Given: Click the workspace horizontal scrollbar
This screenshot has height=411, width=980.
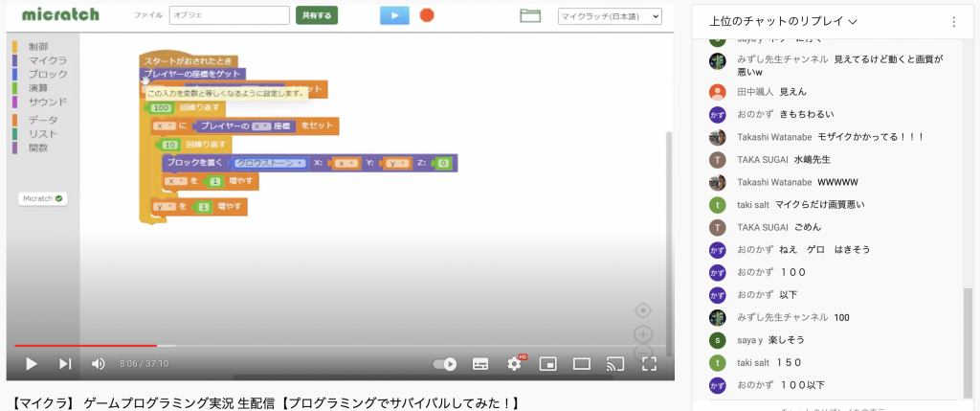Looking at the screenshot, I should (x=422, y=377).
